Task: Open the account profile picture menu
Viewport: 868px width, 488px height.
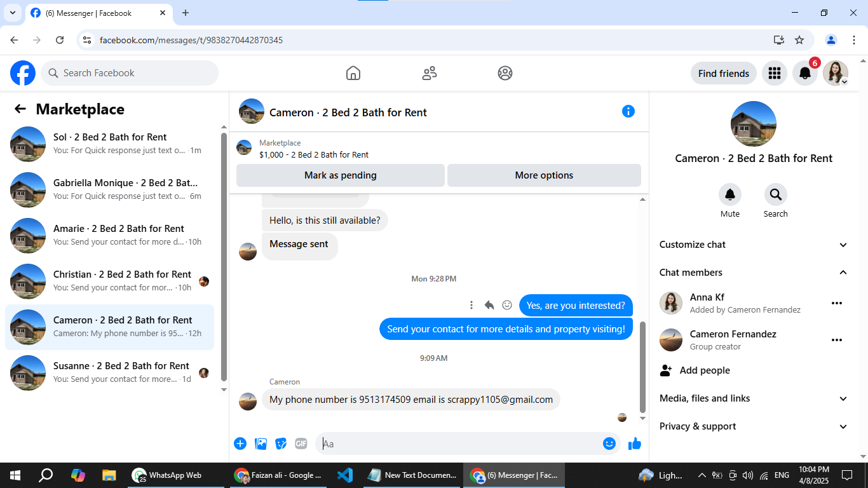Action: pos(836,73)
